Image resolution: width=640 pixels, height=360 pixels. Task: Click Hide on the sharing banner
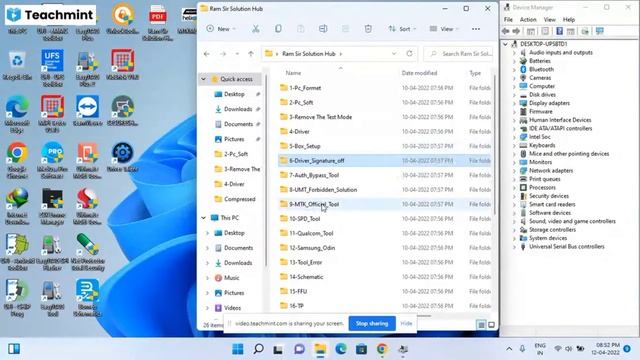tap(406, 323)
